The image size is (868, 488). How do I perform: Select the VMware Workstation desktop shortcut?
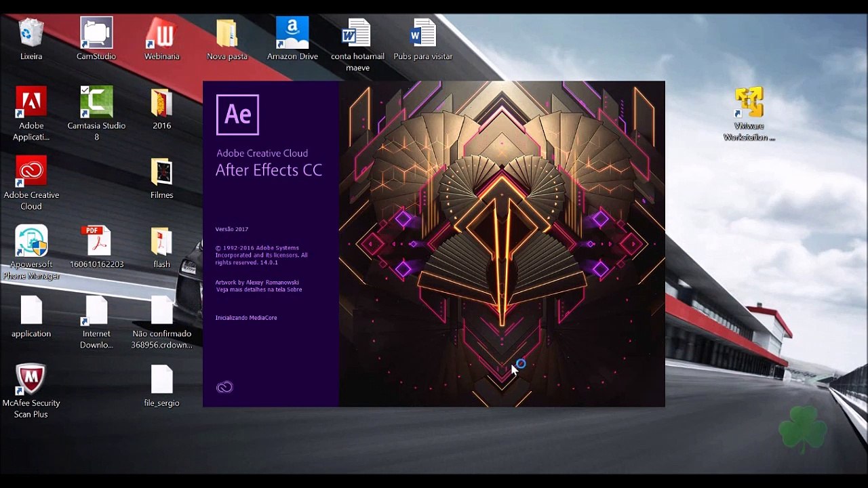749,114
